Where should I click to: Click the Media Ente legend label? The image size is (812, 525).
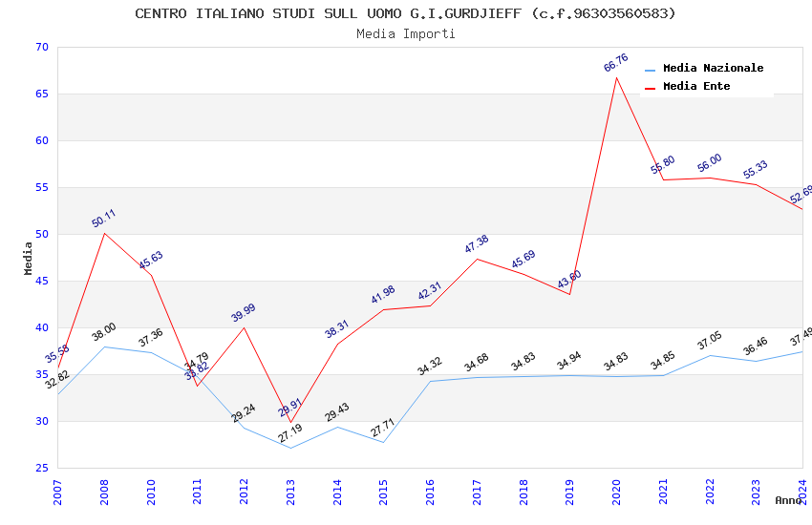pyautogui.click(x=696, y=86)
